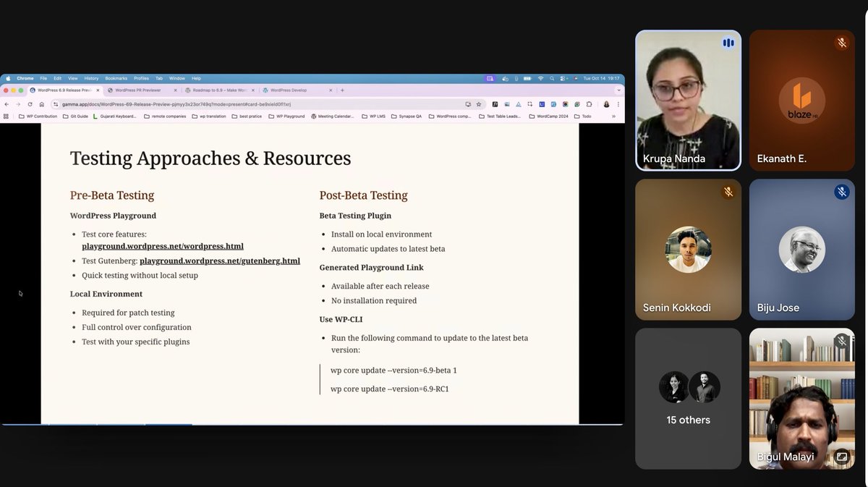Image resolution: width=868 pixels, height=487 pixels.
Task: Click the muted mic icon on Ekanath E. tile
Action: tap(841, 43)
